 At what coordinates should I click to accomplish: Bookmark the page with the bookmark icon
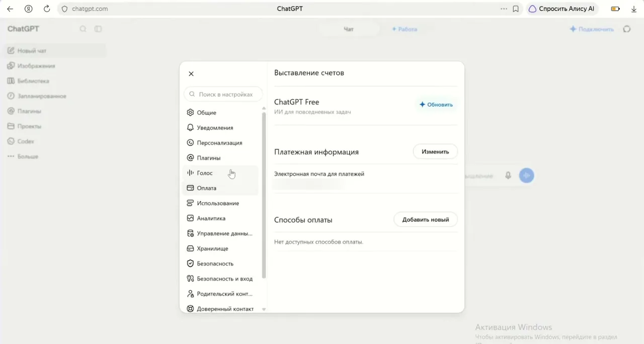tap(516, 9)
